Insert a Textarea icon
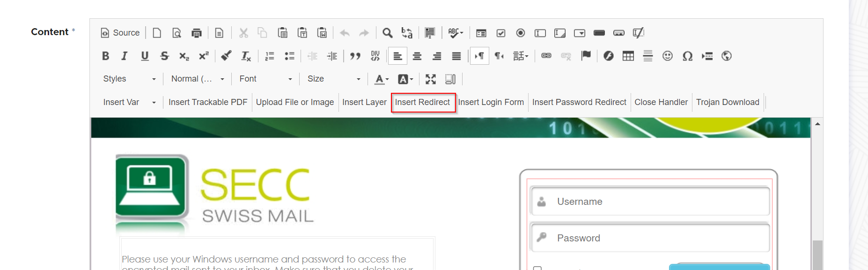 (x=560, y=33)
